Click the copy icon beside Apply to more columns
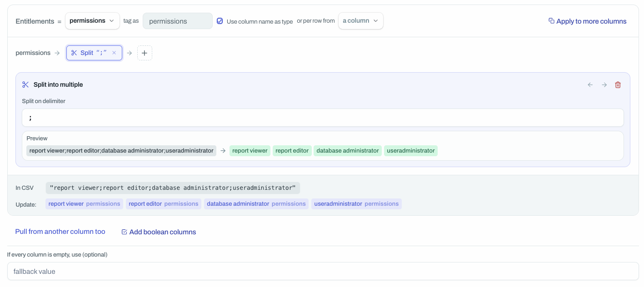 pyautogui.click(x=551, y=21)
